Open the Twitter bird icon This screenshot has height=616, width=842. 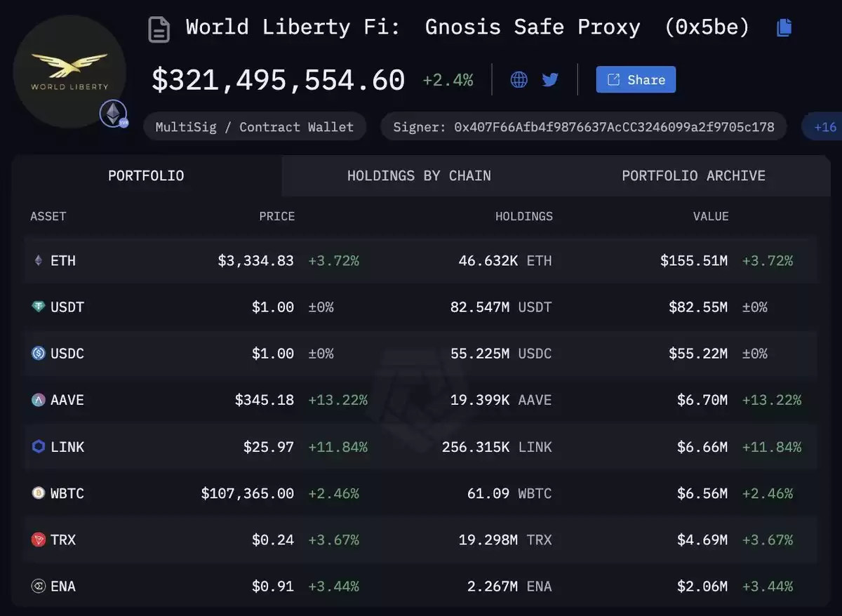(550, 79)
